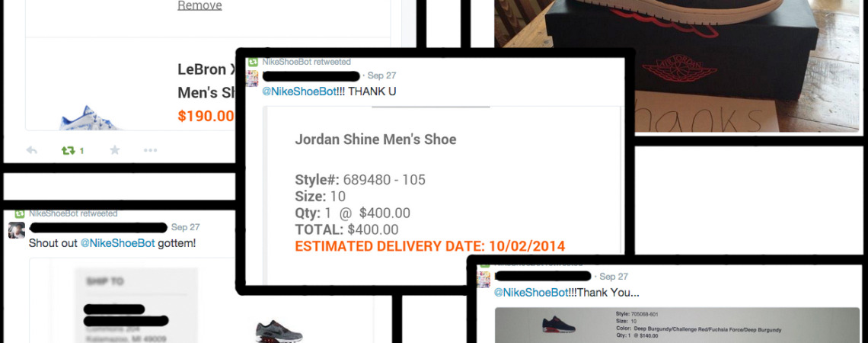The image size is (868, 343).
Task: Click the Jordan Shine Men's Shoe order title
Action: [x=375, y=139]
